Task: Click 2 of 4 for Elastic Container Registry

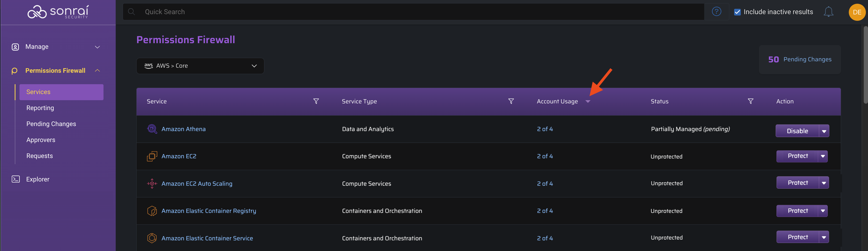Action: point(545,210)
